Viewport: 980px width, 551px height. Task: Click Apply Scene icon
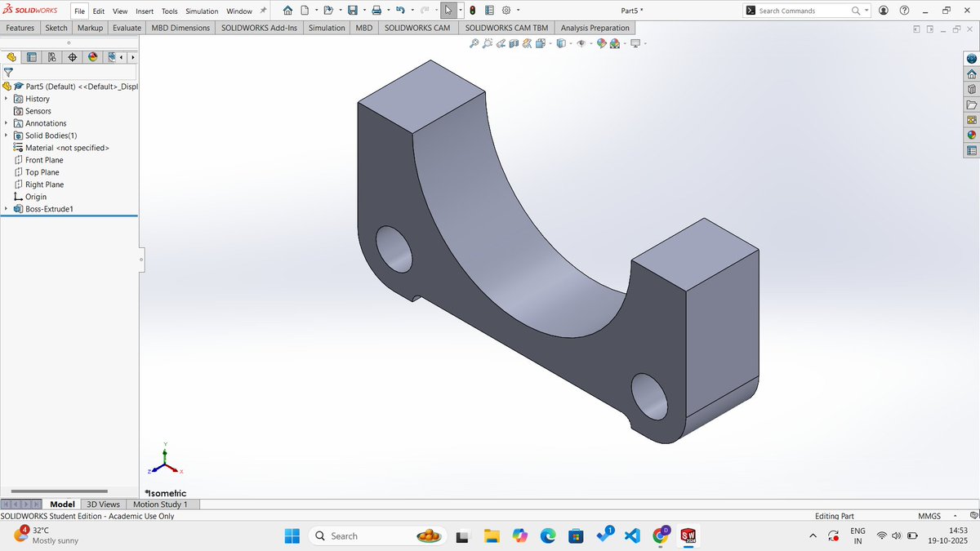[x=614, y=43]
